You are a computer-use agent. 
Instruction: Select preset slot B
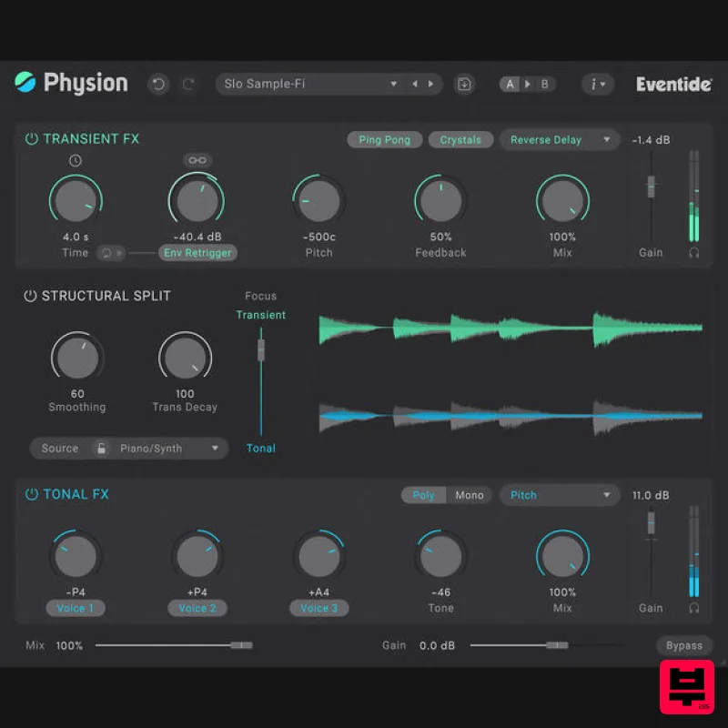pyautogui.click(x=544, y=84)
